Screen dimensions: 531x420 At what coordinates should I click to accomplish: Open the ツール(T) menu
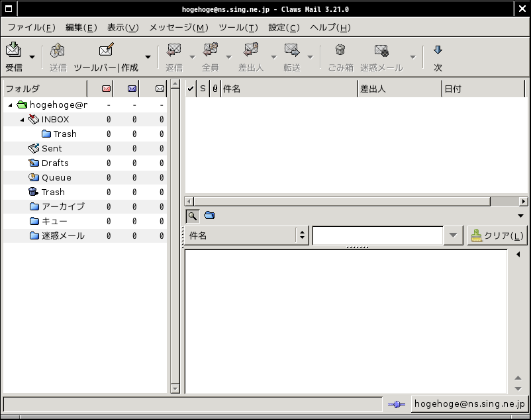tap(238, 27)
